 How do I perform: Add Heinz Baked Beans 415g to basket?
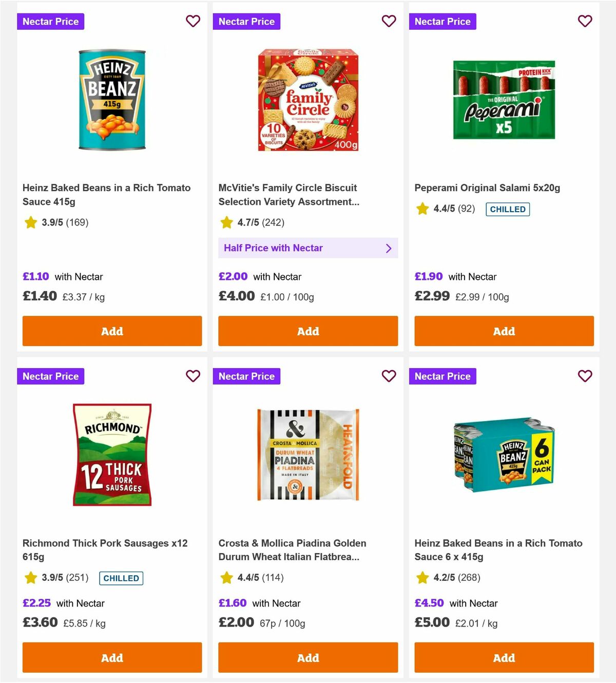112,331
